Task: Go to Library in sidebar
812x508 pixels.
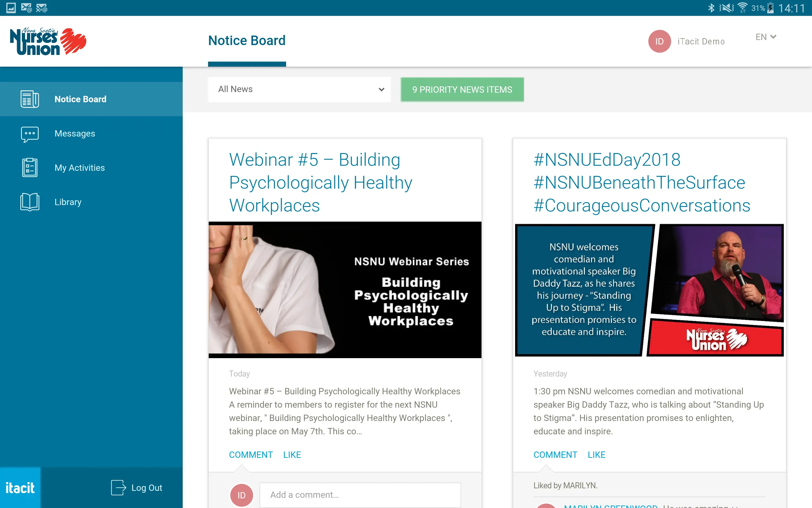Action: click(91, 202)
